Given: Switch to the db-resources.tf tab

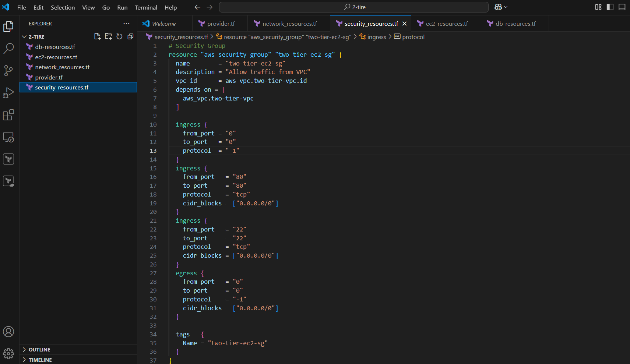Looking at the screenshot, I should [515, 24].
